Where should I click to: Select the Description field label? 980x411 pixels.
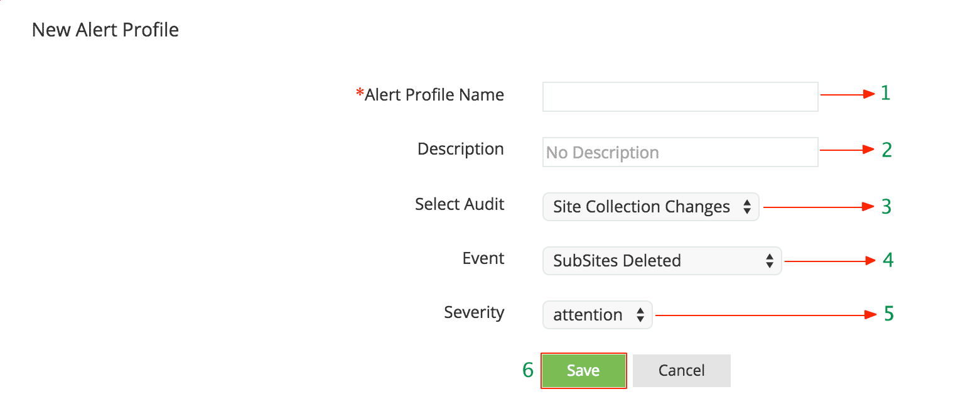click(461, 150)
